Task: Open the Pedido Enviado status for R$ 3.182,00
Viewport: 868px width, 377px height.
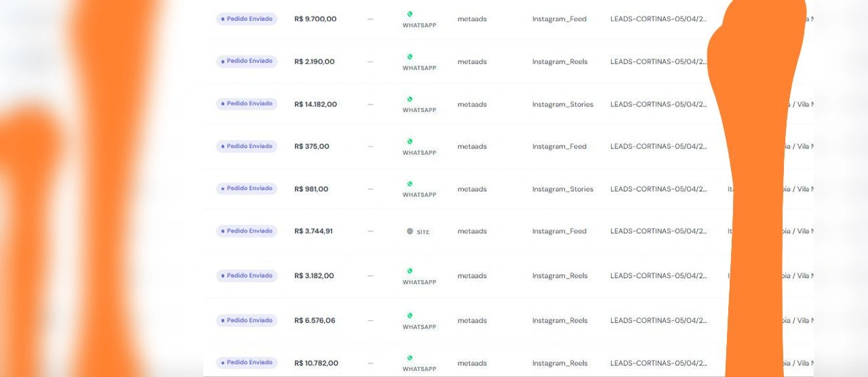Action: coord(247,276)
